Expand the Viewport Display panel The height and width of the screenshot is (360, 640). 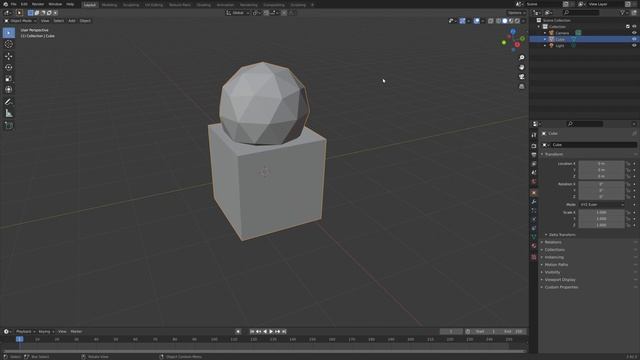coord(560,280)
